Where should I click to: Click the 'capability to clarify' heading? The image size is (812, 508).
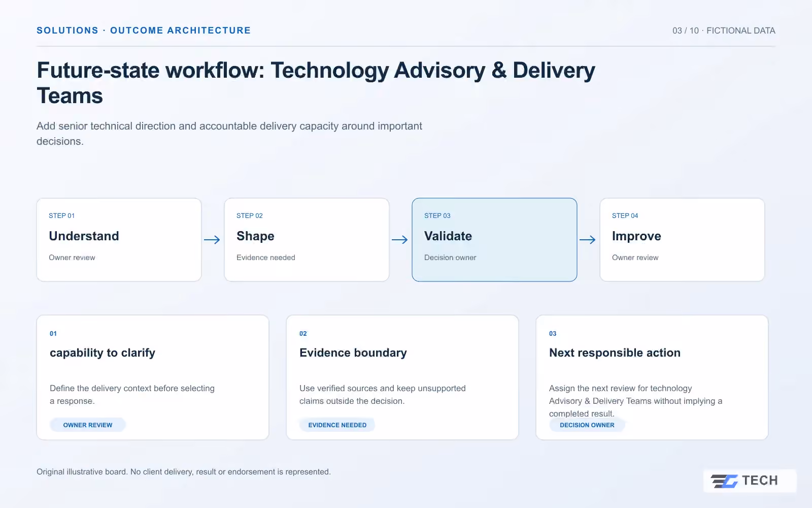coord(103,353)
